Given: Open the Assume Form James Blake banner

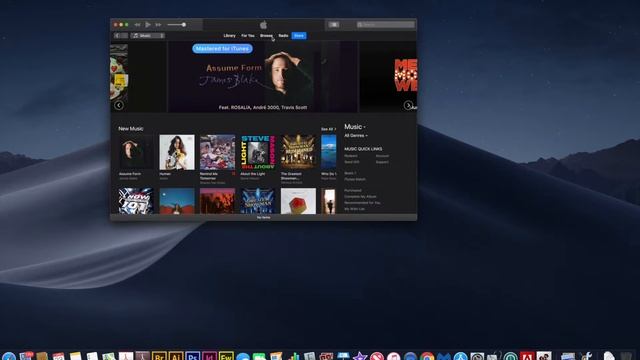Looking at the screenshot, I should click(263, 76).
